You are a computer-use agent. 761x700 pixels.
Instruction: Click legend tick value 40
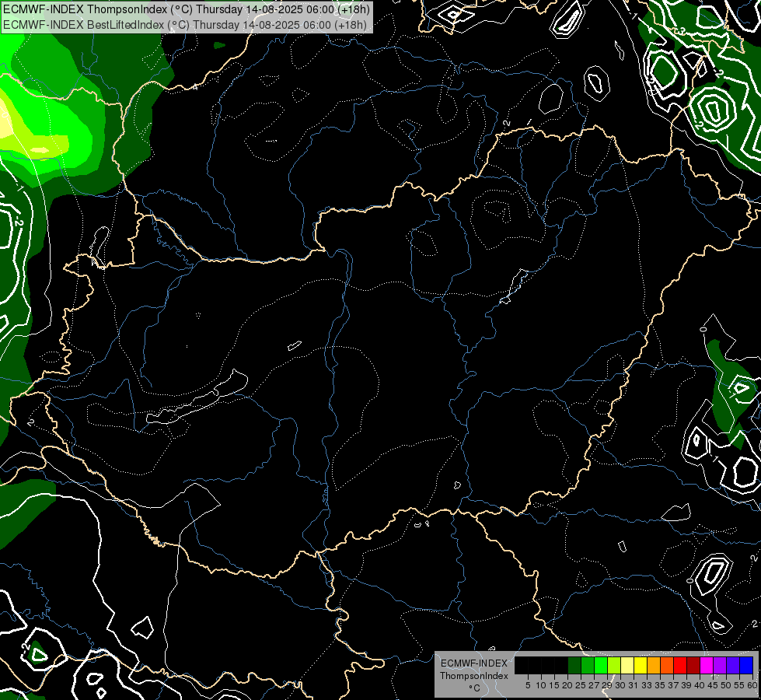[700, 685]
